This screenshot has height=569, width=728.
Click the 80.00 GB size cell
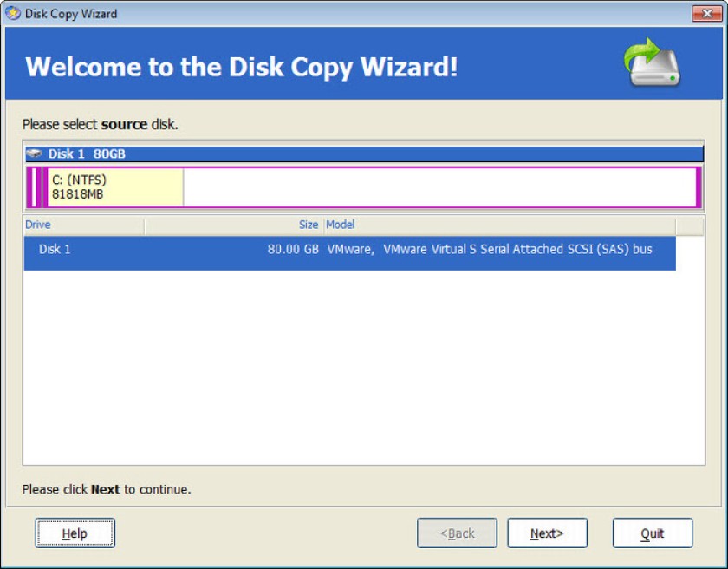(x=293, y=250)
